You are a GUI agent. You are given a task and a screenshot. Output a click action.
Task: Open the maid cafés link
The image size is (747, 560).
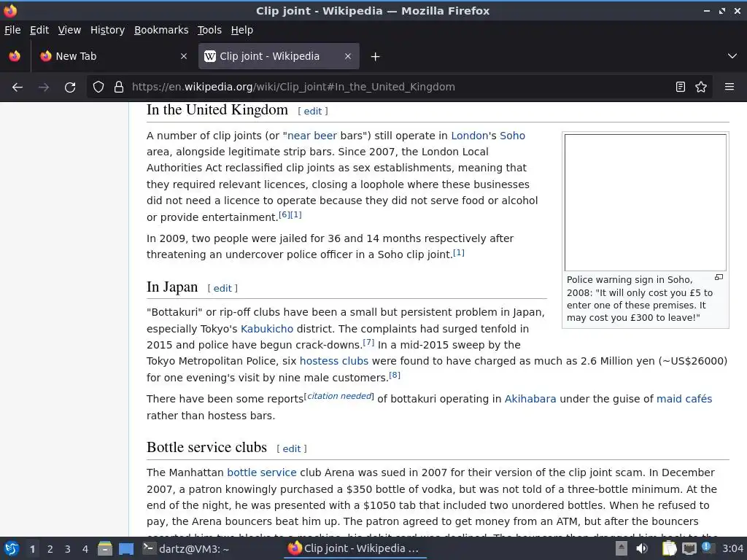coord(684,399)
